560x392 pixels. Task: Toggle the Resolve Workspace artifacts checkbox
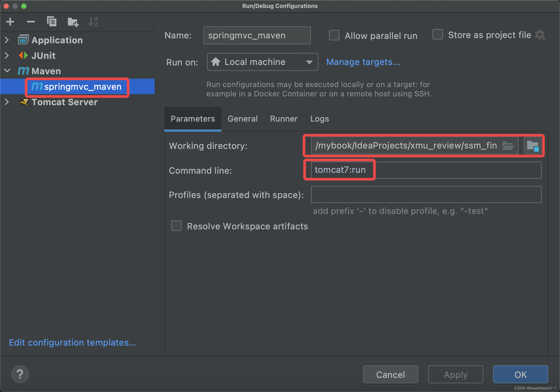point(177,226)
